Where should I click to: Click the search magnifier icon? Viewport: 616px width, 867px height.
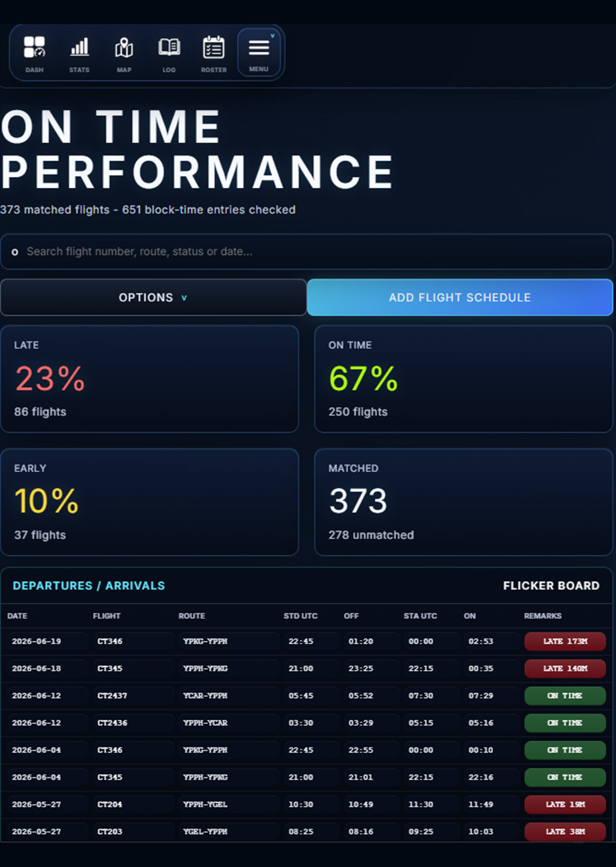pos(15,252)
